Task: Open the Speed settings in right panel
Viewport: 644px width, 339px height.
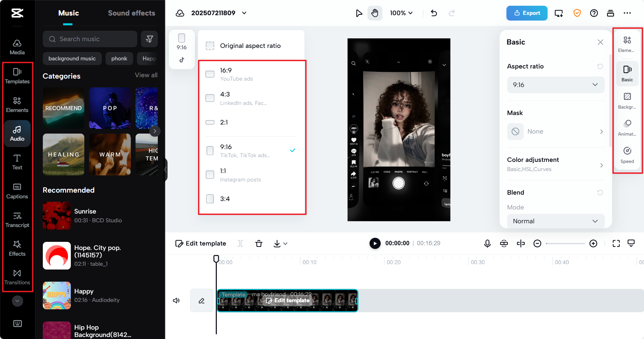Action: tap(627, 154)
